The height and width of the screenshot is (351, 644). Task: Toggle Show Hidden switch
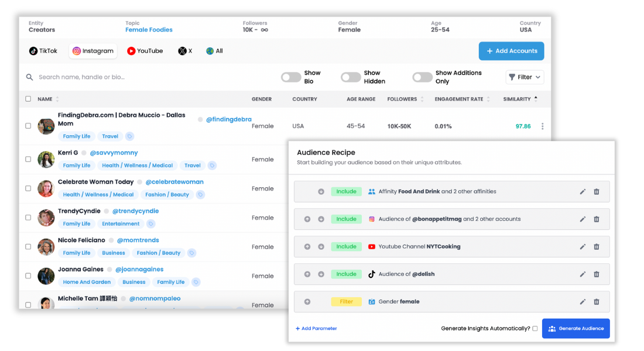[x=350, y=77]
